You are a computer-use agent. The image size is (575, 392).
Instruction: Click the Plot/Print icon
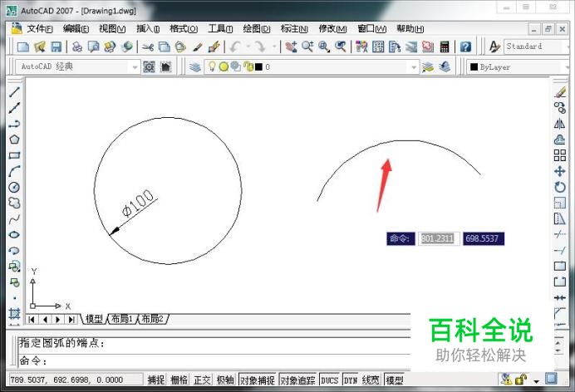pyautogui.click(x=77, y=47)
